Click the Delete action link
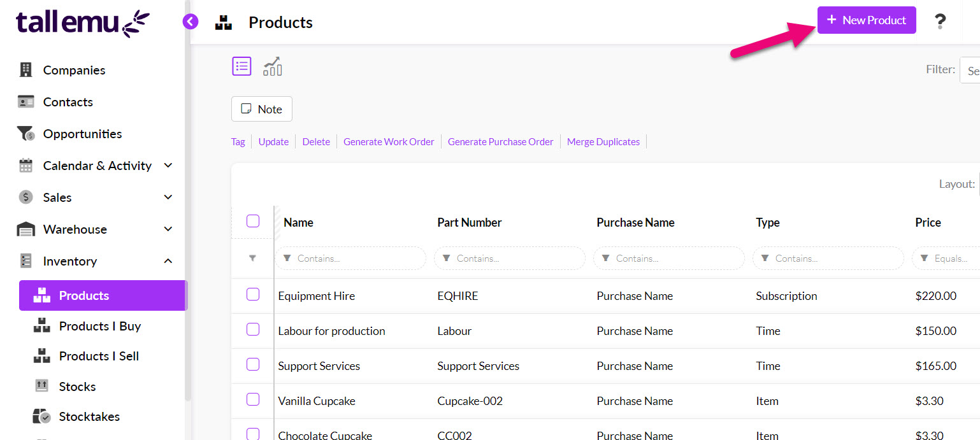Viewport: 980px width, 440px height. click(316, 142)
